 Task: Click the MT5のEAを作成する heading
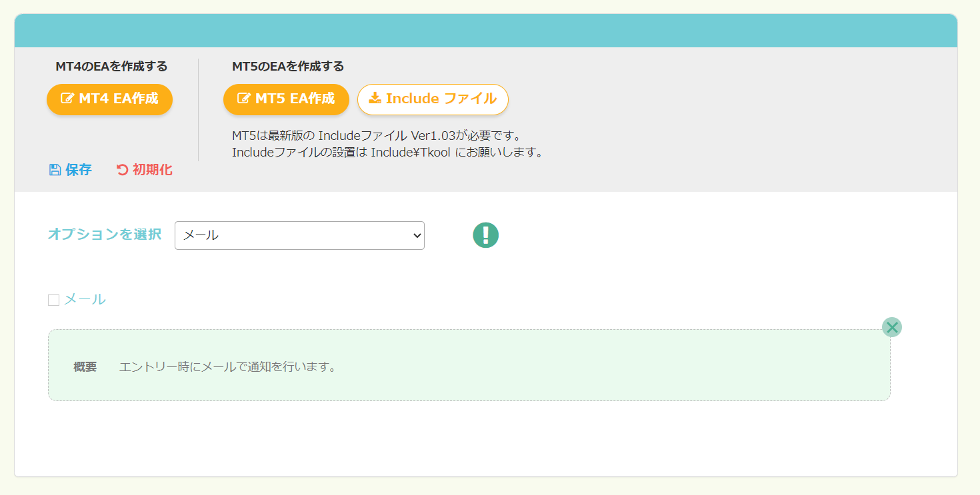click(x=288, y=67)
